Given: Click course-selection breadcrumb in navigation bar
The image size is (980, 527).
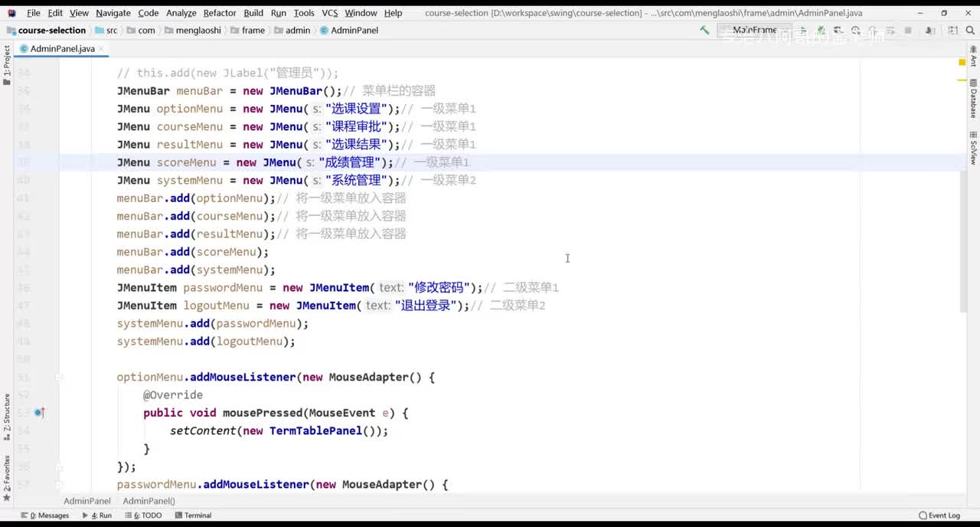Looking at the screenshot, I should coord(46,30).
